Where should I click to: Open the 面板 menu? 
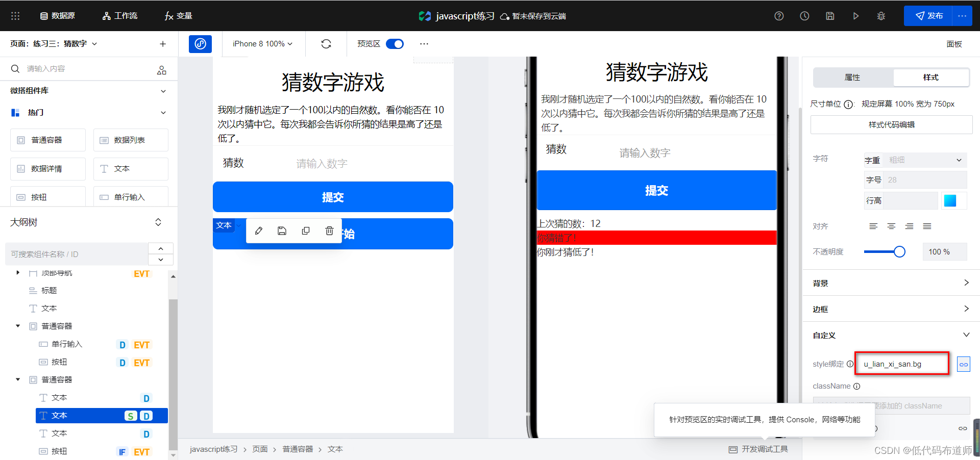(x=954, y=44)
